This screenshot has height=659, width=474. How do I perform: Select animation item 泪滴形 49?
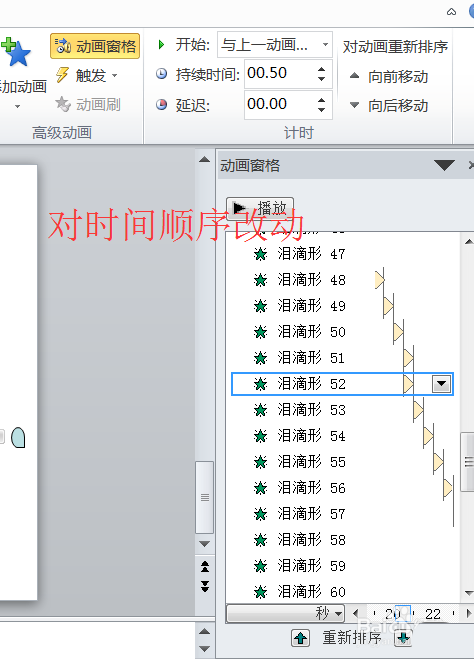point(342,306)
